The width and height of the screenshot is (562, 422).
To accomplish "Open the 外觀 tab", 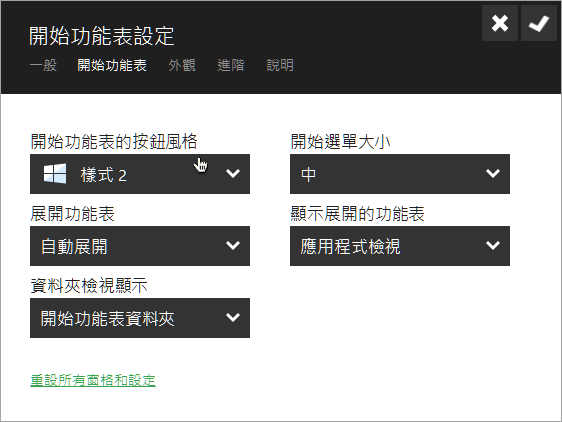I will tap(182, 65).
